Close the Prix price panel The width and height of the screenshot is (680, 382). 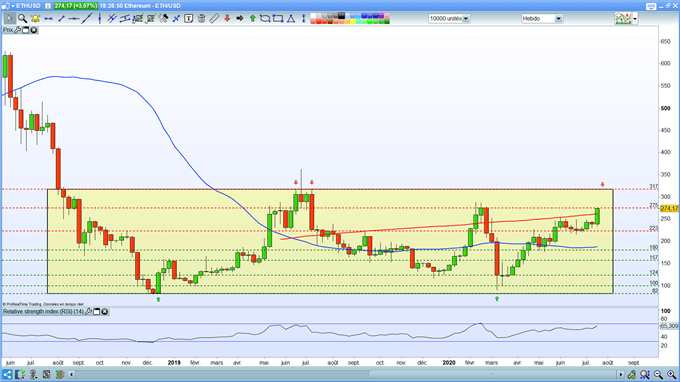coord(33,30)
